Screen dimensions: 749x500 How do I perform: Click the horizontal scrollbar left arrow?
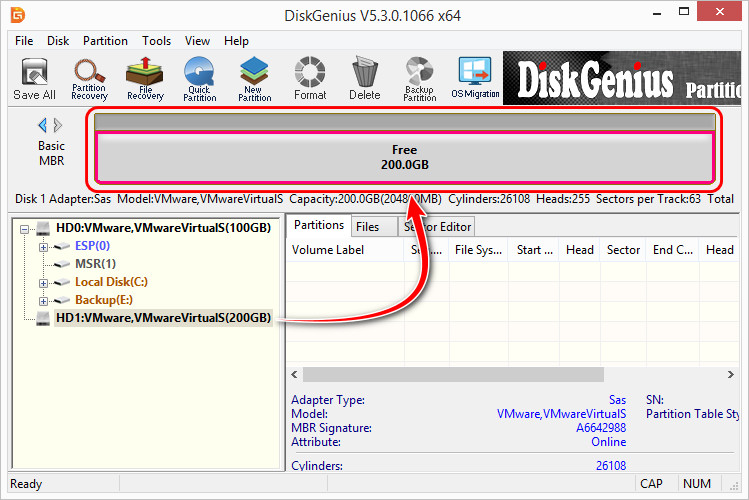(x=294, y=374)
